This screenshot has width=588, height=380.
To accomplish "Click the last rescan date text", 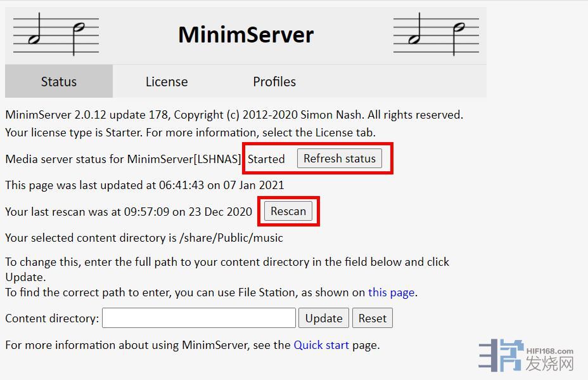I will pos(129,212).
